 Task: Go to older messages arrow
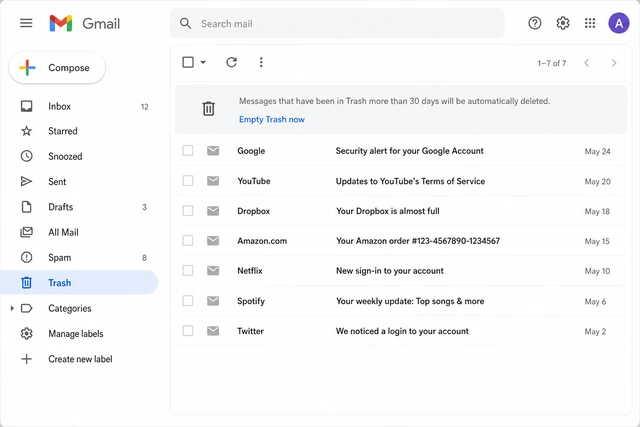pos(613,63)
